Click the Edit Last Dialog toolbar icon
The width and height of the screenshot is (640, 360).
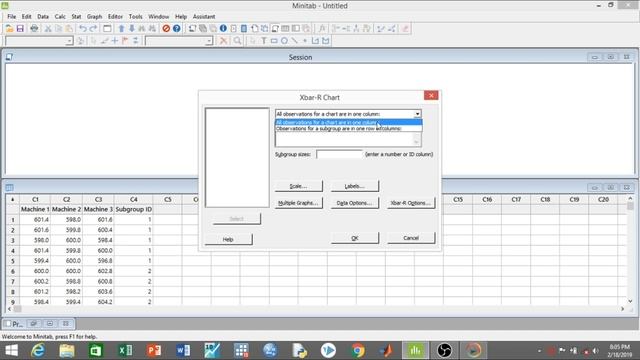(107, 29)
